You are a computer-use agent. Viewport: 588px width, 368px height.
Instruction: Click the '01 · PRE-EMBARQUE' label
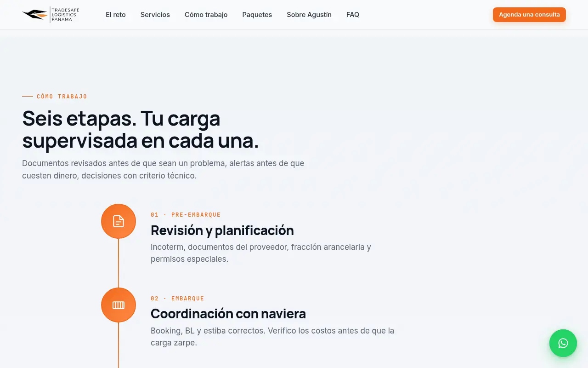[186, 215]
